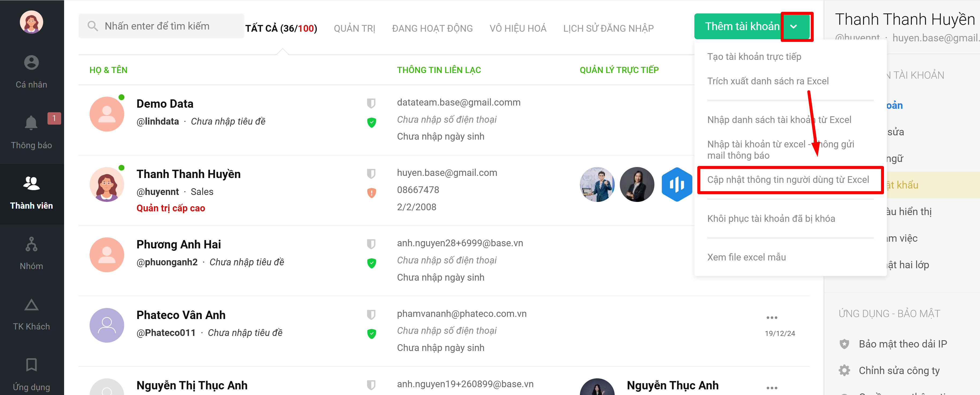Open the Thông báo bell icon

(31, 123)
